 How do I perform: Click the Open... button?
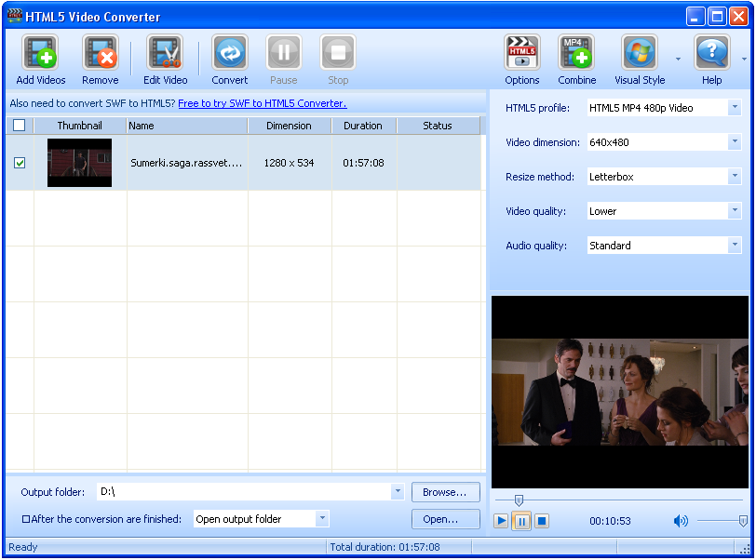point(445,519)
